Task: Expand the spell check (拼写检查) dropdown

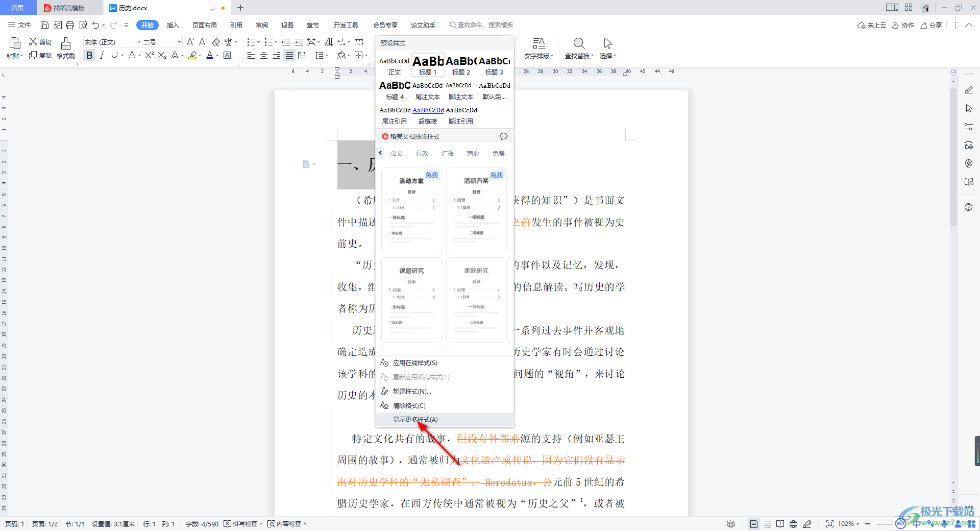Action: tap(261, 524)
